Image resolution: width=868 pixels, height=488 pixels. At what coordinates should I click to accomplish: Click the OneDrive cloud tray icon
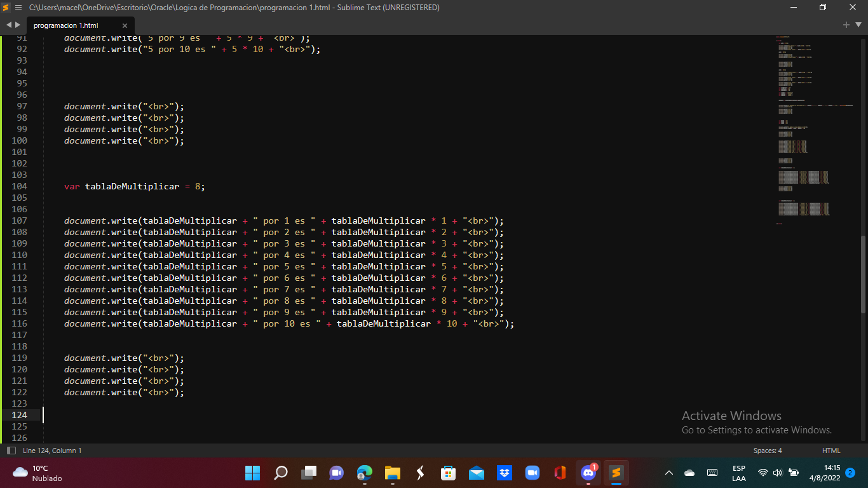click(689, 473)
